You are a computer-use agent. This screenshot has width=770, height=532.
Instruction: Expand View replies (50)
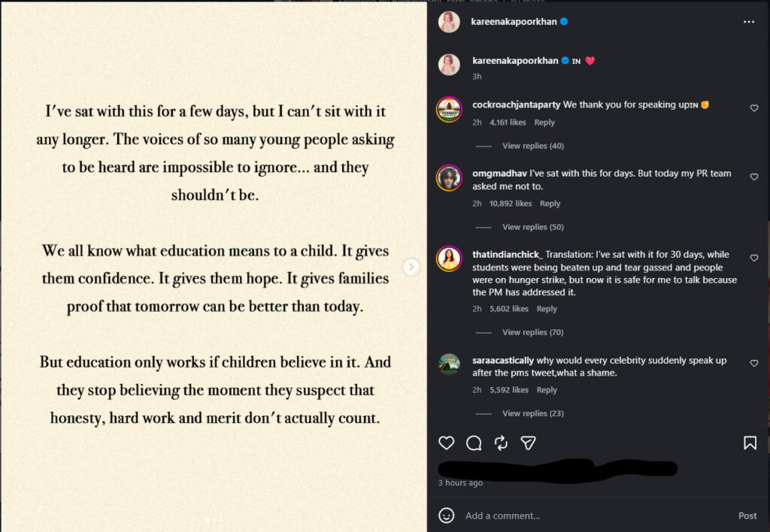tap(533, 227)
